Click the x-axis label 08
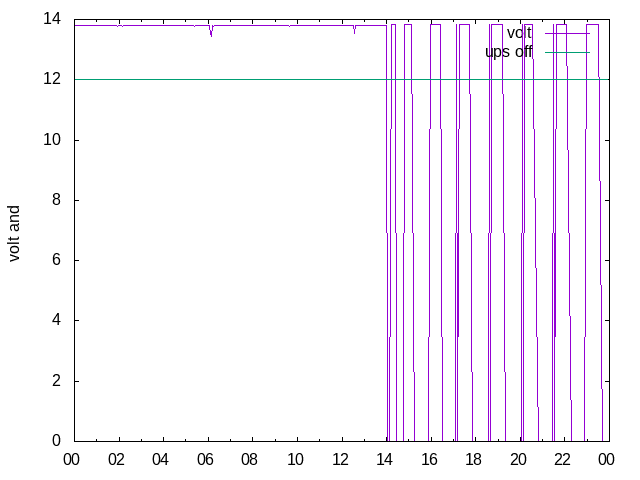The height and width of the screenshot is (480, 640). (249, 460)
